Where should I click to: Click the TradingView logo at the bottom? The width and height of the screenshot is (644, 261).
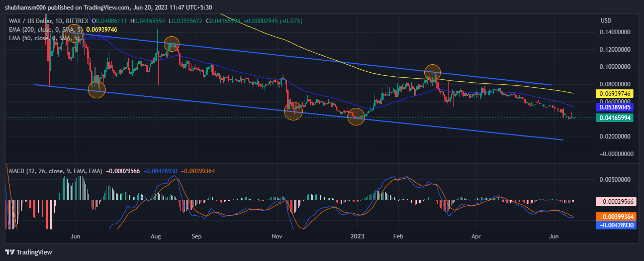click(x=29, y=252)
